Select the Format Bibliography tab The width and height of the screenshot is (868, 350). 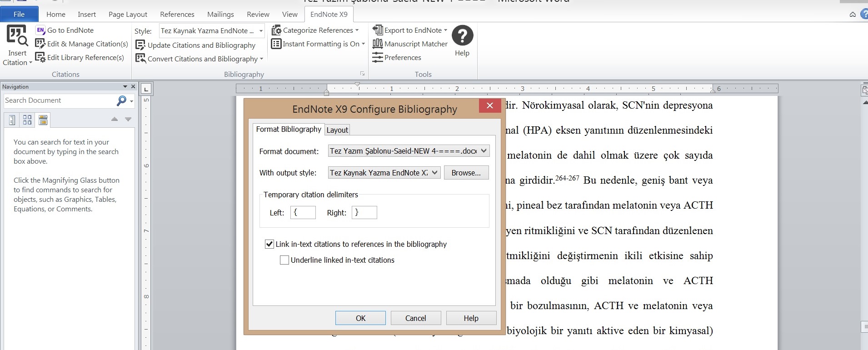click(289, 130)
